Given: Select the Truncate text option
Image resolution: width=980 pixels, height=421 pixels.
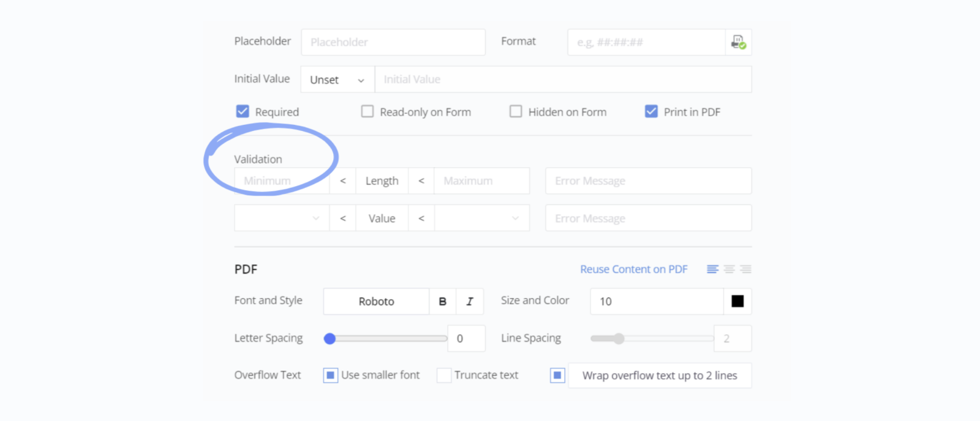Looking at the screenshot, I should [444, 375].
